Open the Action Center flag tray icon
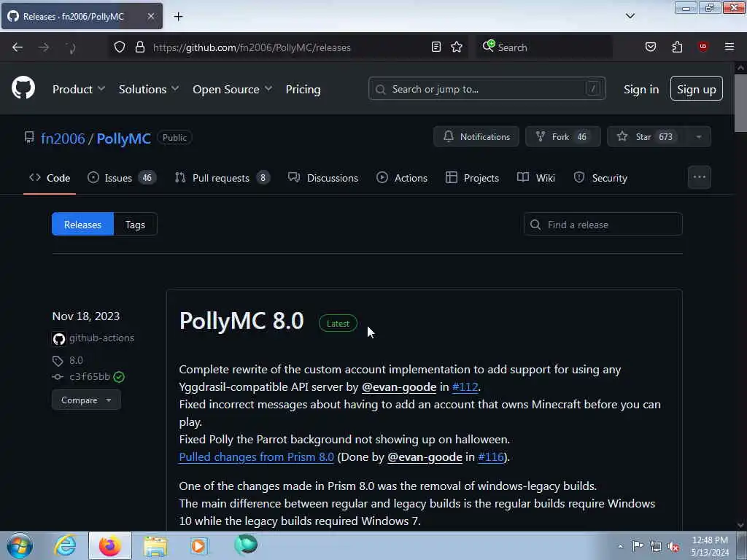This screenshot has width=747, height=560. tap(638, 545)
